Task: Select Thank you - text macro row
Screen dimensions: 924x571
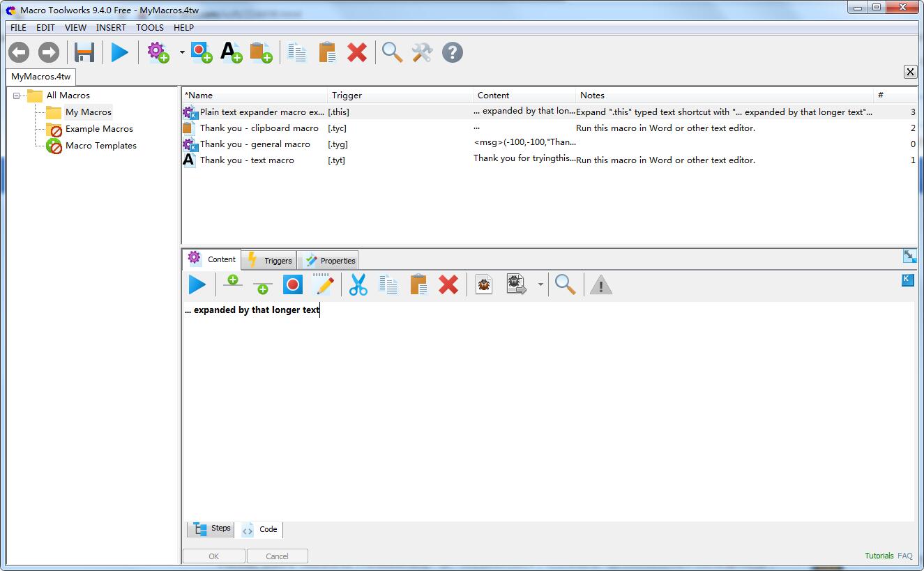Action: coord(550,160)
